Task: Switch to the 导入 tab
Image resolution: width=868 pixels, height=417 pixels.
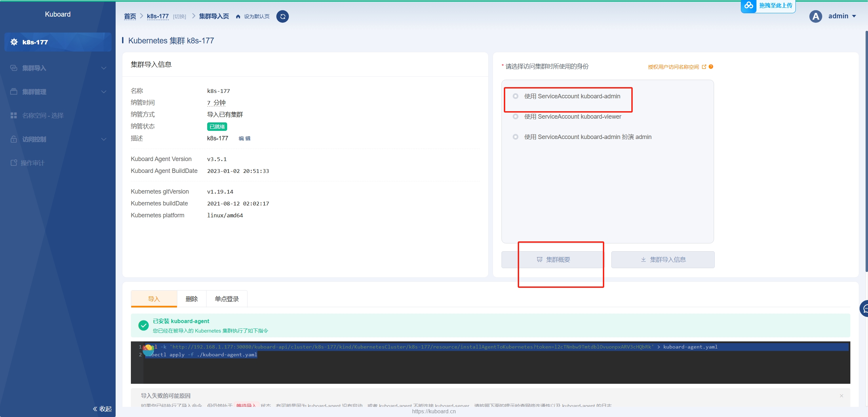Action: [x=154, y=299]
